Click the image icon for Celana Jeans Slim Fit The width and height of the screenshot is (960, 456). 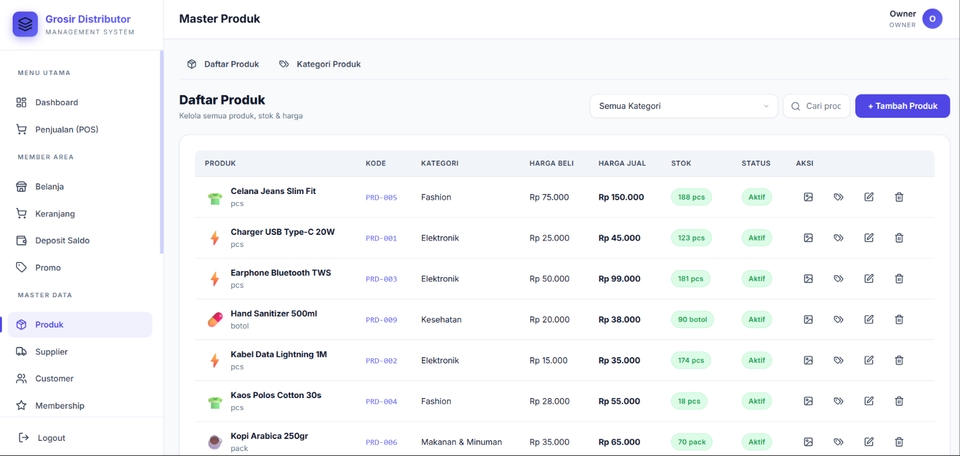pyautogui.click(x=808, y=197)
